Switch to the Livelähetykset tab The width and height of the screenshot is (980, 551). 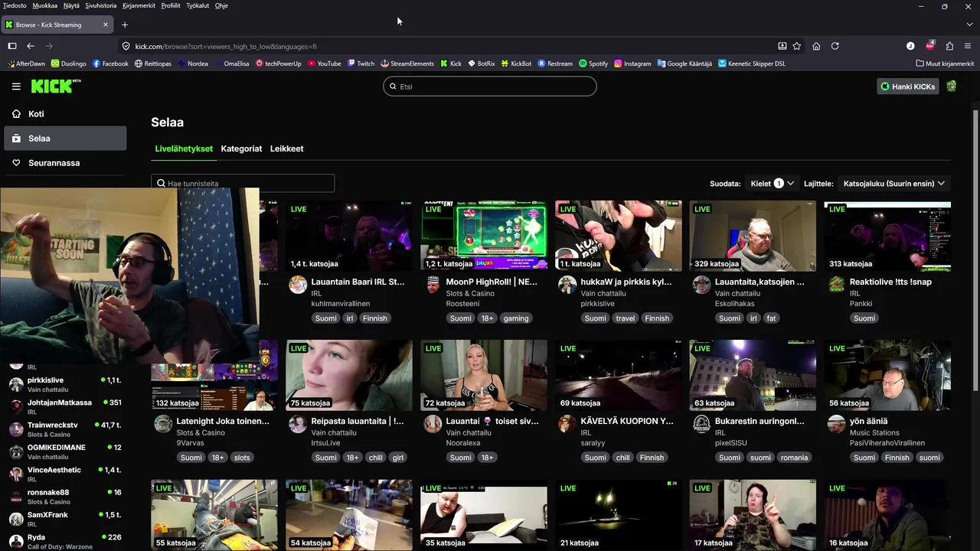coord(184,148)
